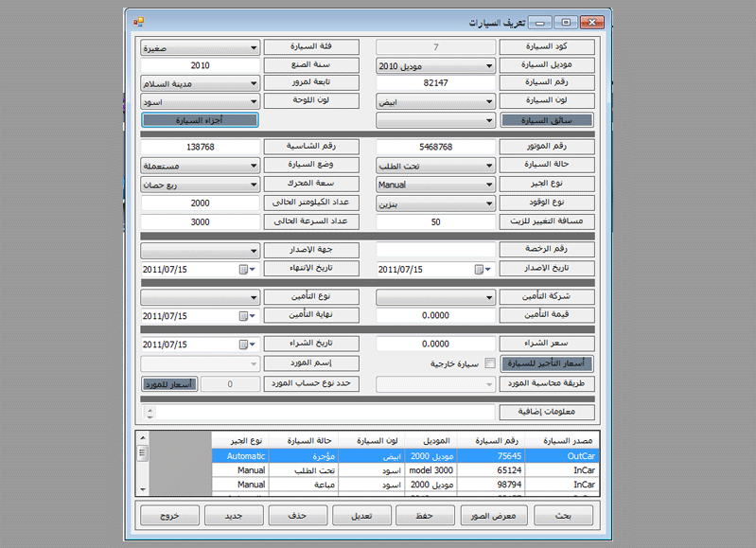756x548 pixels.
Task: Open أسعار التأجير للسيارة button
Action: [x=547, y=363]
